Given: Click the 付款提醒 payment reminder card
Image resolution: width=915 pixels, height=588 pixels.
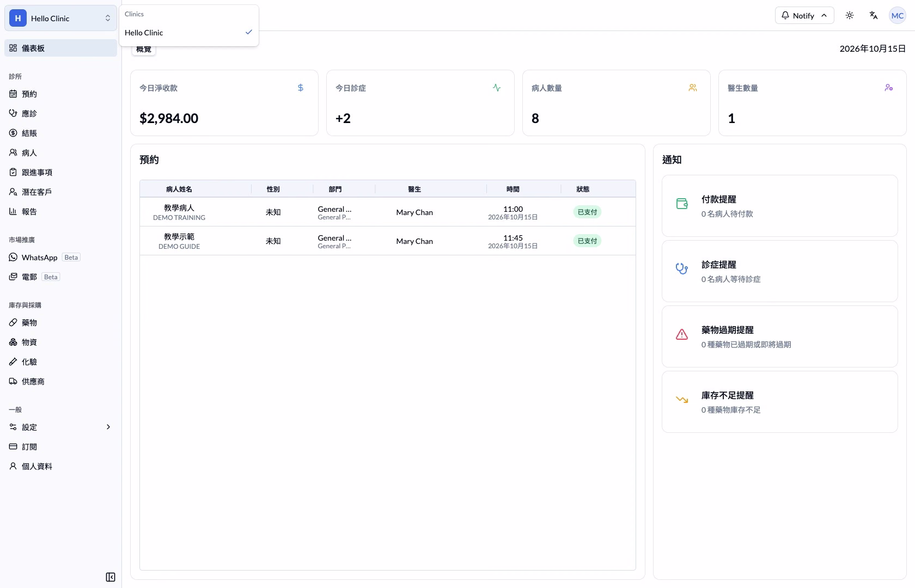Looking at the screenshot, I should (x=780, y=206).
